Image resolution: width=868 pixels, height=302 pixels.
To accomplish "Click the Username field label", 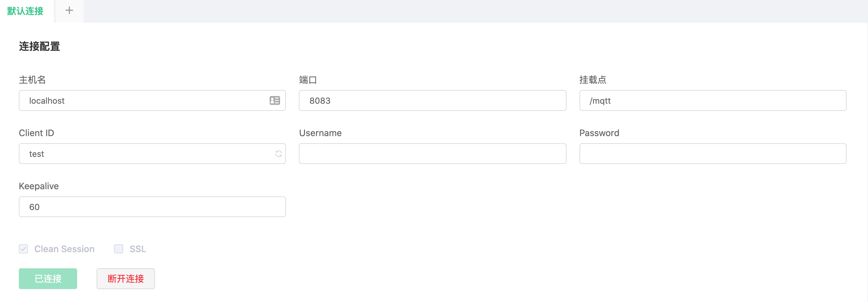I will [x=320, y=133].
